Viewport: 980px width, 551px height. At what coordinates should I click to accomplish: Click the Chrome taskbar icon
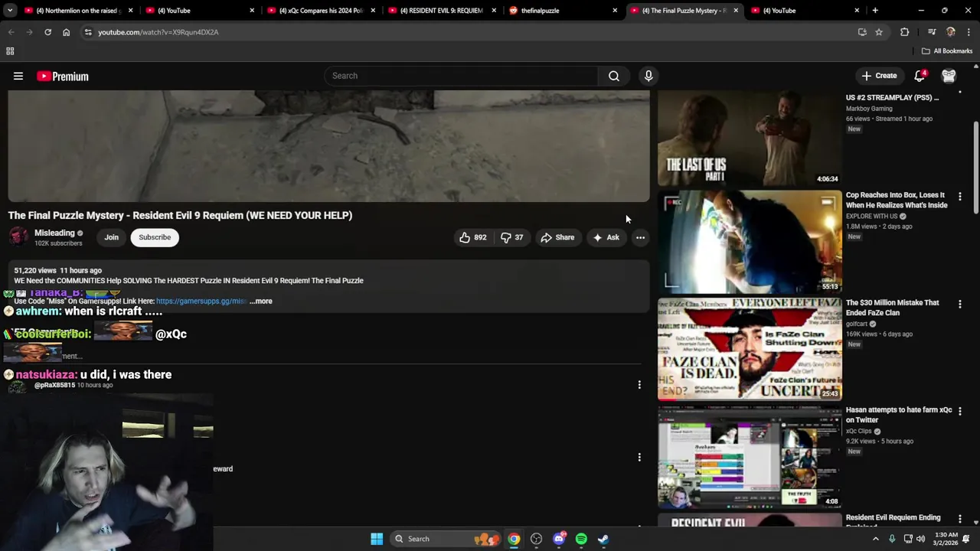pos(514,539)
